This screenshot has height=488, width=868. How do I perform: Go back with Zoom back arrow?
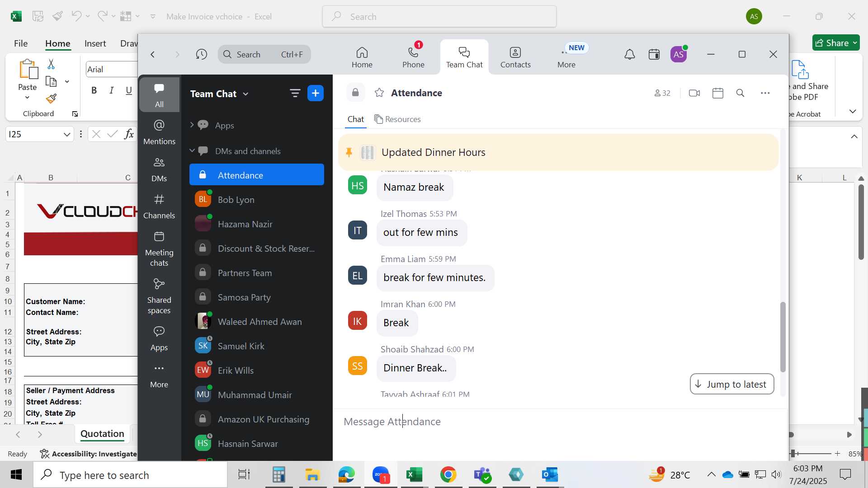(153, 55)
